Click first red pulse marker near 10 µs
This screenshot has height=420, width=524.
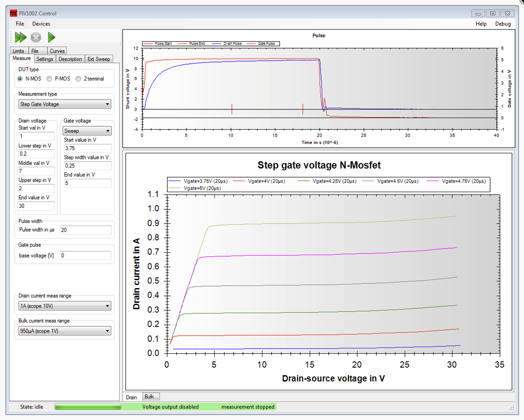point(231,109)
